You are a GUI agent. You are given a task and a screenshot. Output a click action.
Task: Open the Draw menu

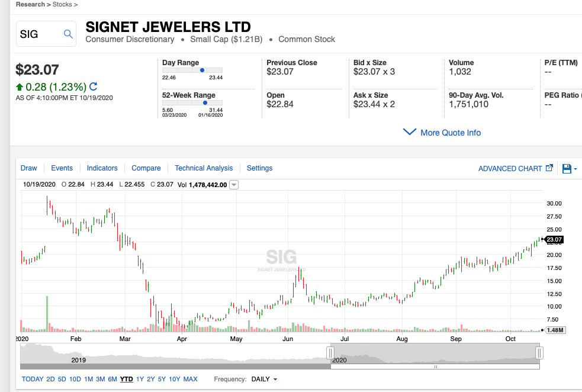(28, 168)
